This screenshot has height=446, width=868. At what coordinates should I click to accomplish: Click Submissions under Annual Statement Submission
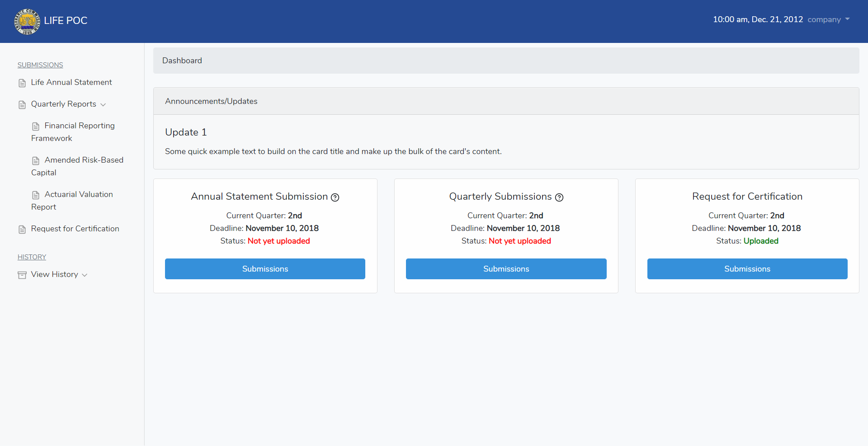coord(265,269)
